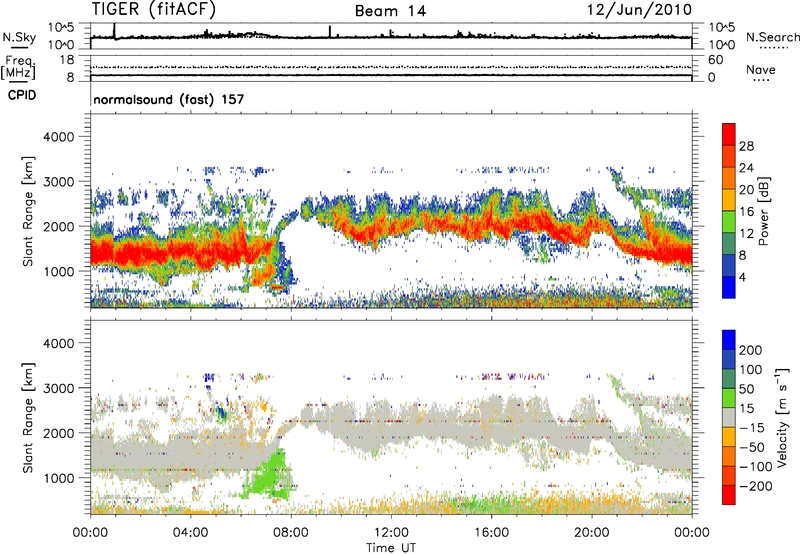Select the Freq. [MHz] axis label
Image resolution: width=800 pixels, height=554 pixels.
pos(19,68)
